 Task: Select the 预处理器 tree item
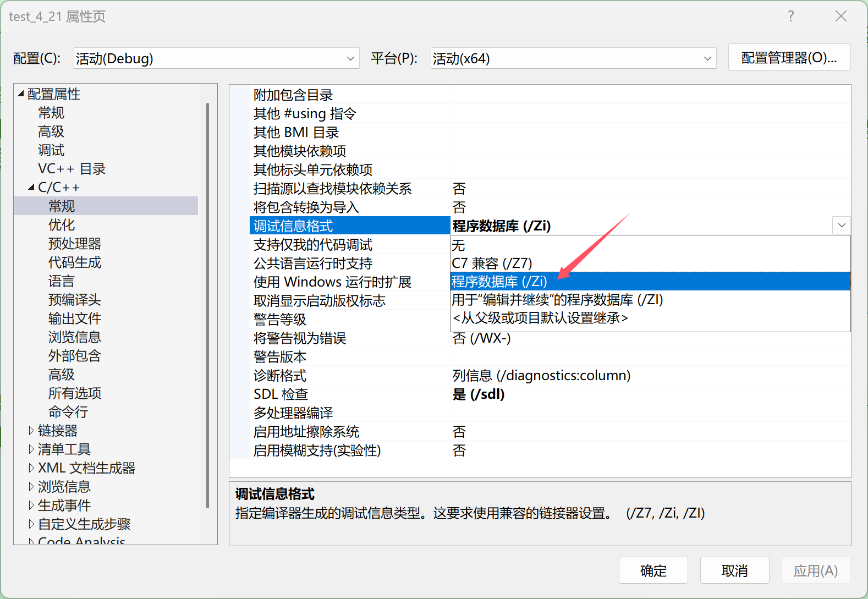75,244
